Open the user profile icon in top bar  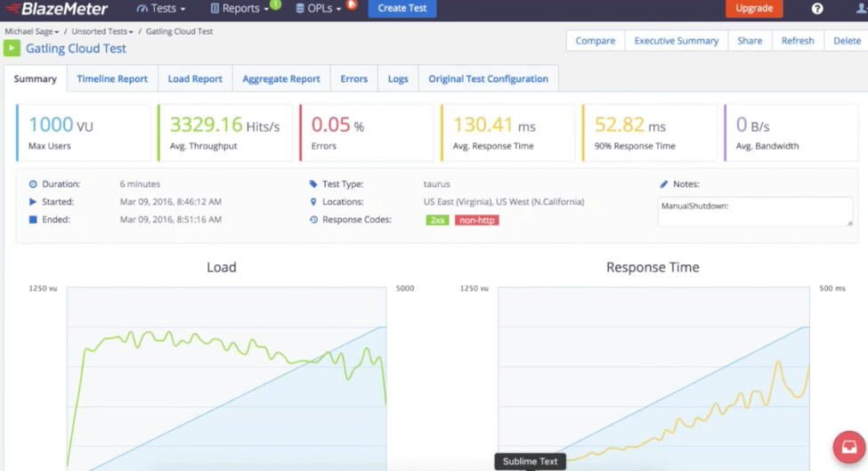point(863,8)
